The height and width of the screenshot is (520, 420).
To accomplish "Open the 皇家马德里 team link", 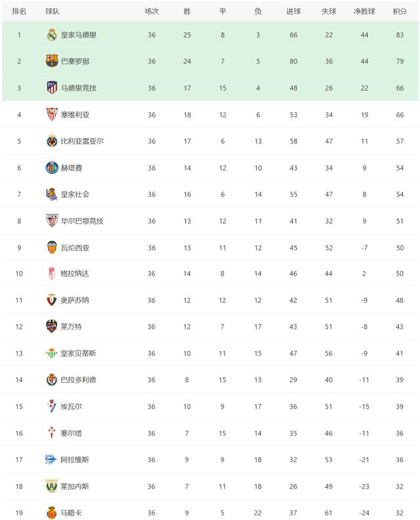I will (x=79, y=35).
